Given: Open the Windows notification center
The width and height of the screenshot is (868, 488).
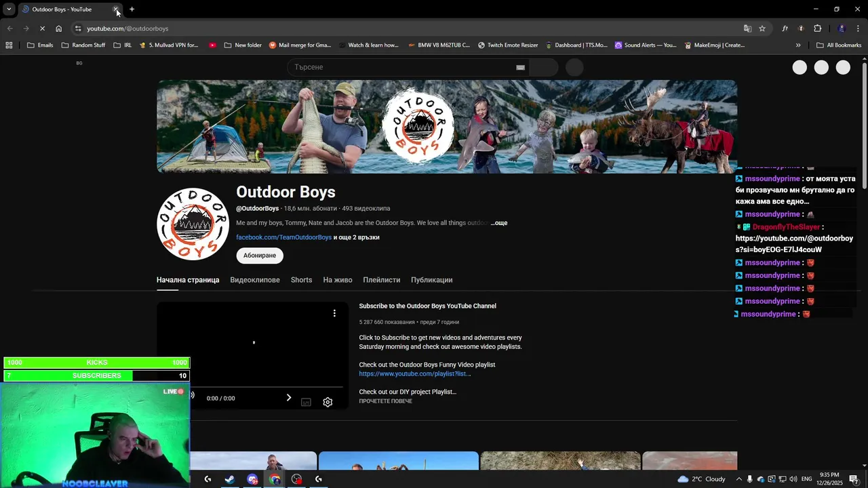Looking at the screenshot, I should pos(854,479).
